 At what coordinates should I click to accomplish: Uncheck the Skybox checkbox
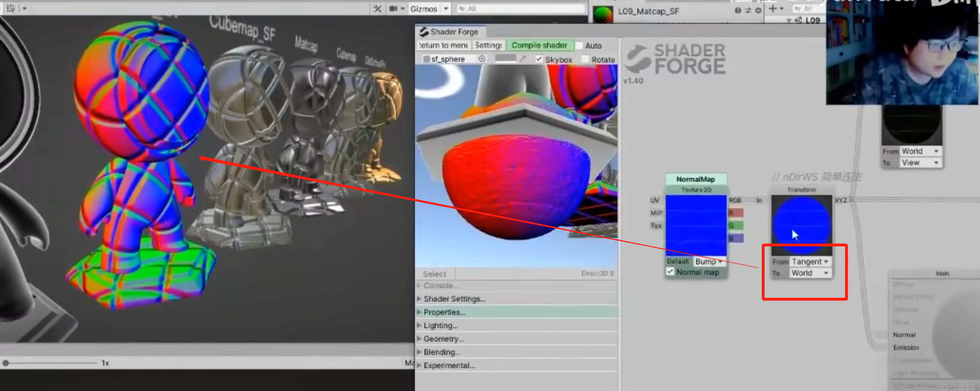539,59
